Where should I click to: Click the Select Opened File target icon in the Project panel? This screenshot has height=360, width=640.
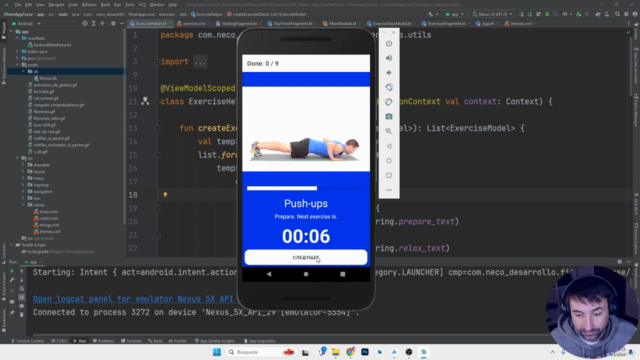pos(84,24)
